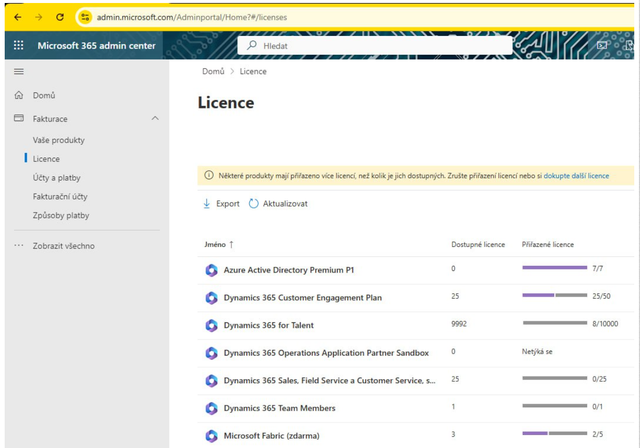Sort by Jméno column arrow
This screenshot has height=448, width=640.
(231, 244)
